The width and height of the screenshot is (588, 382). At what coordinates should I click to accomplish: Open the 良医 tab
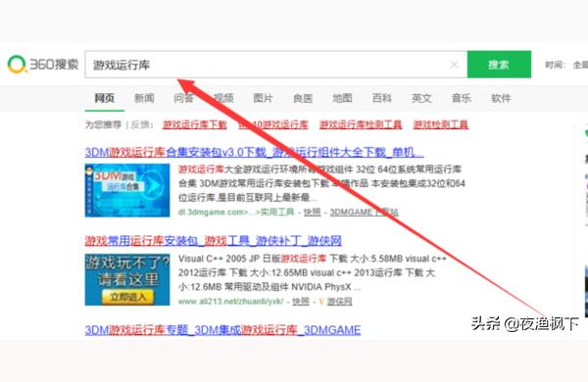click(x=303, y=98)
